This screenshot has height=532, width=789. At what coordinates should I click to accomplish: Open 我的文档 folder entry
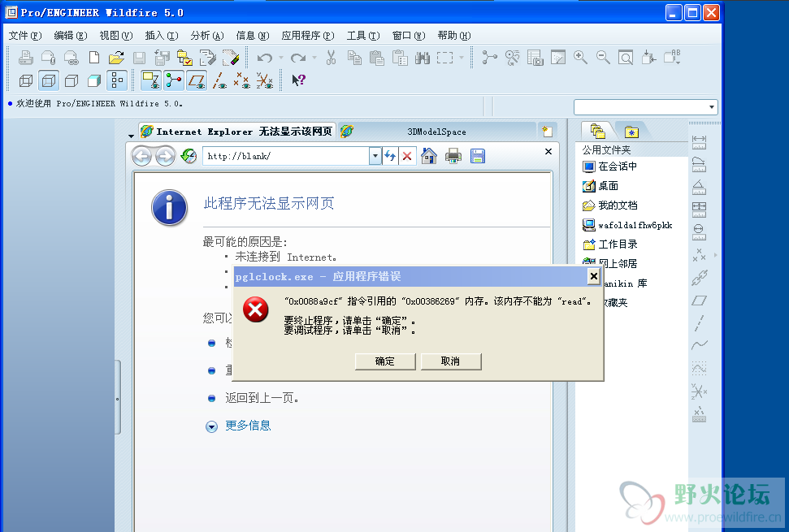tap(610, 205)
